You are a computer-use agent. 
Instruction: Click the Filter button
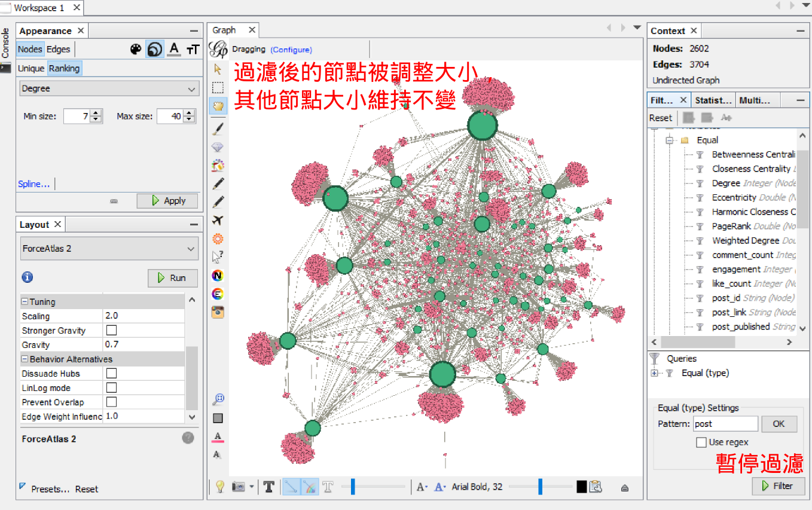(779, 486)
